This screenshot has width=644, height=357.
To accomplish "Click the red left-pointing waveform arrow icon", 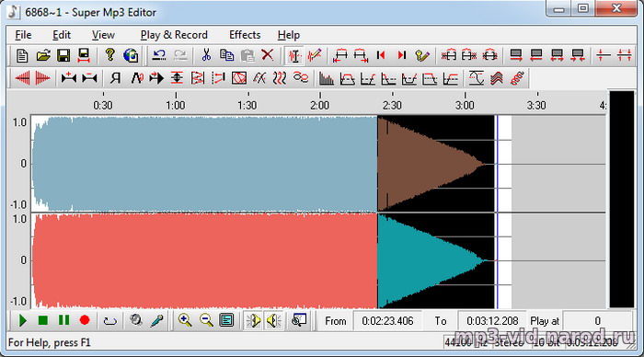I will point(23,77).
